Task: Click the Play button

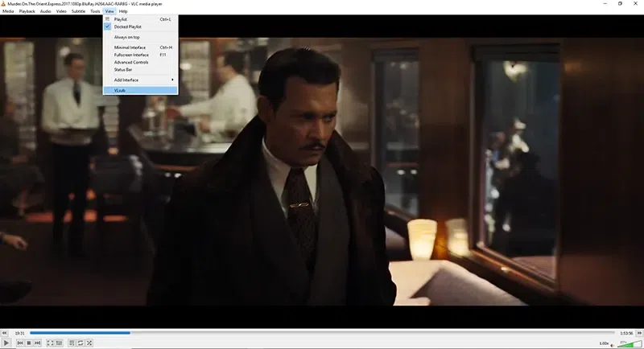Action: (x=6, y=343)
